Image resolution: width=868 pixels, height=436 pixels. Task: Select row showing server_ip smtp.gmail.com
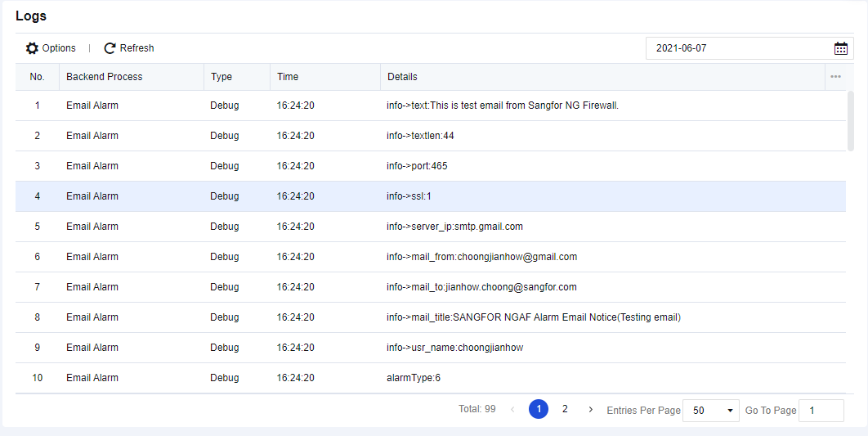click(454, 227)
